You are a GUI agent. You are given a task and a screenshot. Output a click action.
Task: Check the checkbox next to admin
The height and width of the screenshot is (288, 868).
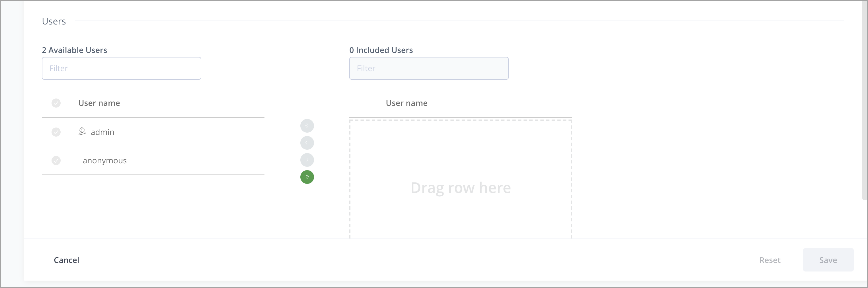[56, 132]
